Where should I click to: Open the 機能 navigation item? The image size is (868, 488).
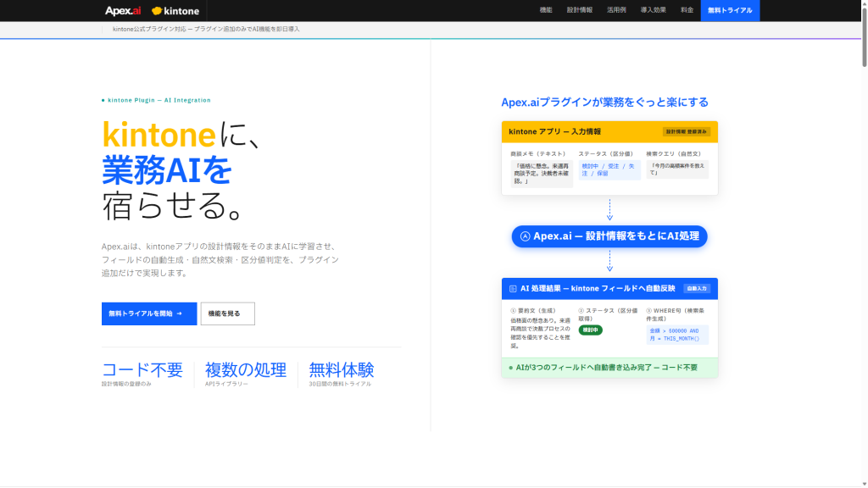546,10
